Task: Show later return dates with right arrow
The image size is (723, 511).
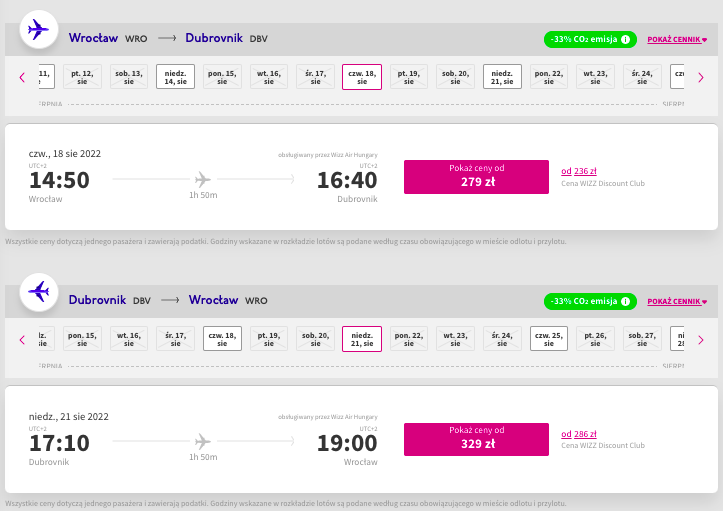Action: coord(701,340)
